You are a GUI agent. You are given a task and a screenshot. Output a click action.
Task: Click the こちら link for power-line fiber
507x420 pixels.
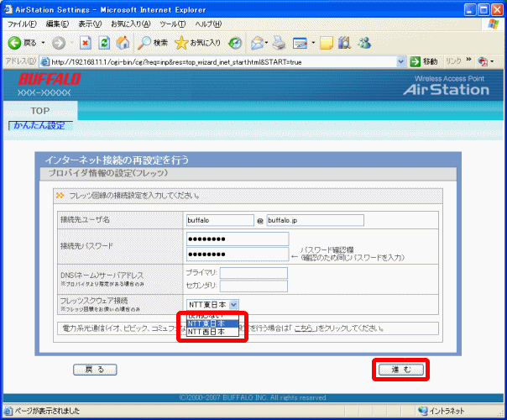304,328
